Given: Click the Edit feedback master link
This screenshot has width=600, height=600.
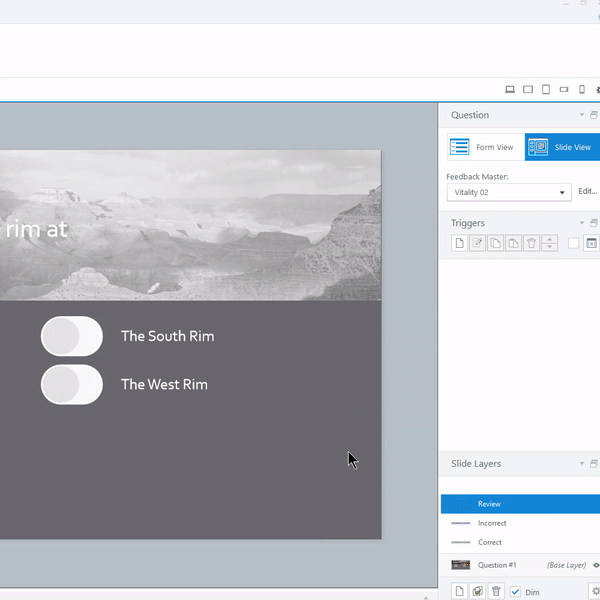Looking at the screenshot, I should point(587,191).
